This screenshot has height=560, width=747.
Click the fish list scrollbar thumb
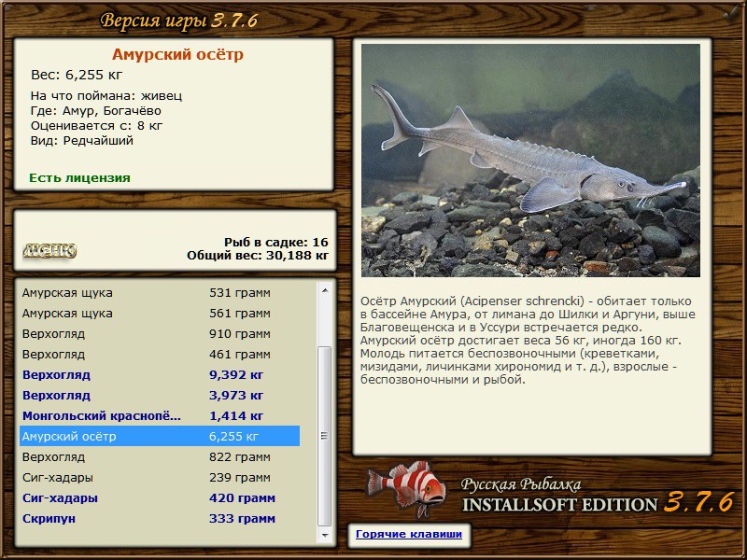[325, 436]
